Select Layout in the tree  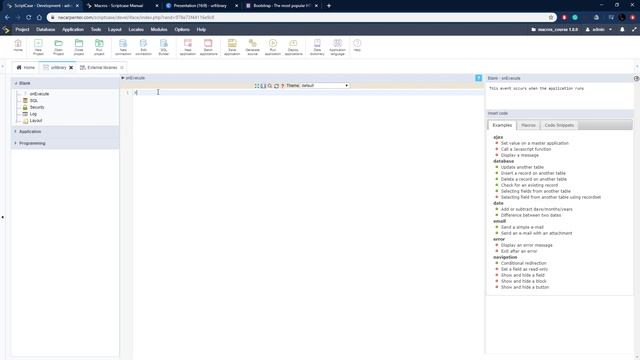pyautogui.click(x=36, y=121)
